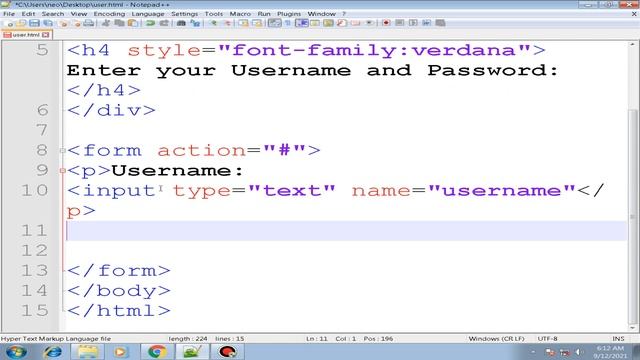This screenshot has width=640, height=360.
Task: Click Save Recorded Macro icon
Action: pos(440,23)
